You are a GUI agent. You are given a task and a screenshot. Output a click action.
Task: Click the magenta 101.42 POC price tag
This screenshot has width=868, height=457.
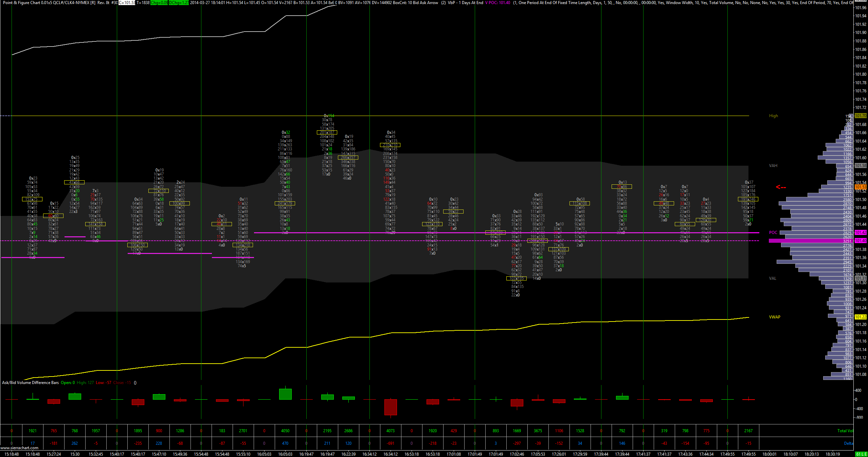(x=861, y=233)
